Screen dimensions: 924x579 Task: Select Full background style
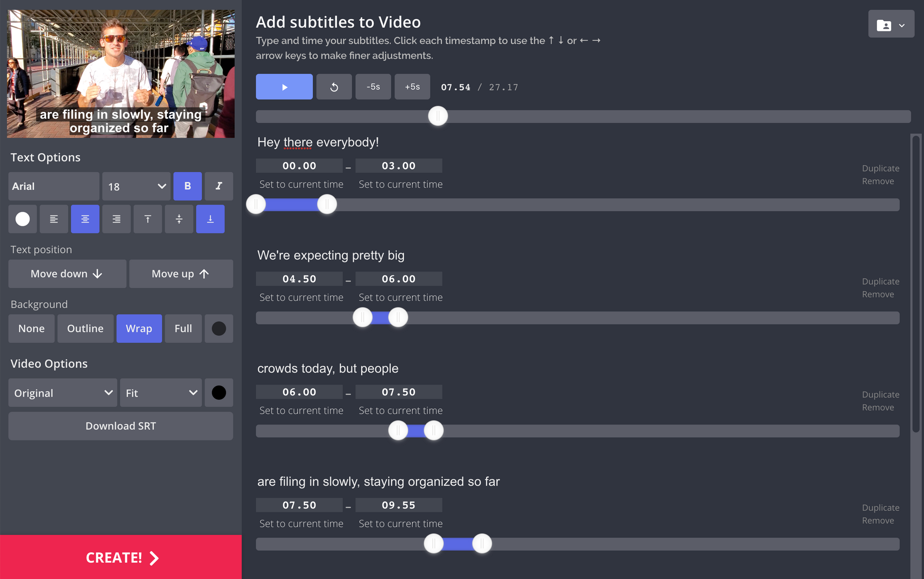click(183, 329)
